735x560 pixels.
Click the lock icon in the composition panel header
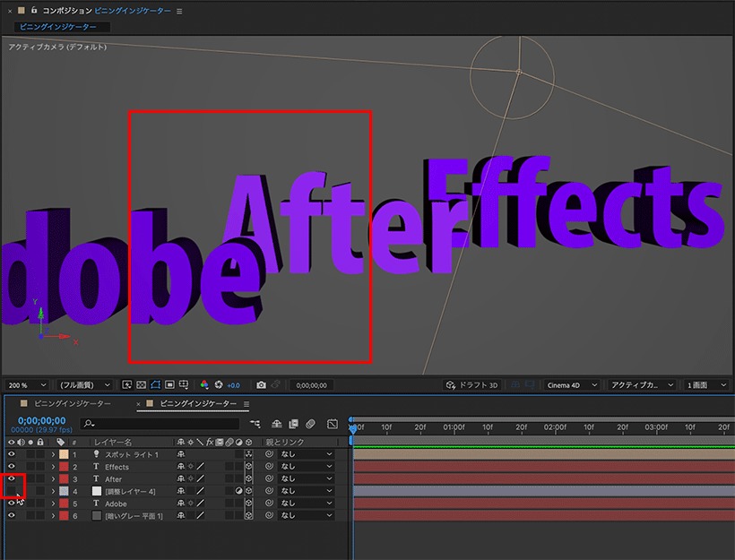point(34,10)
